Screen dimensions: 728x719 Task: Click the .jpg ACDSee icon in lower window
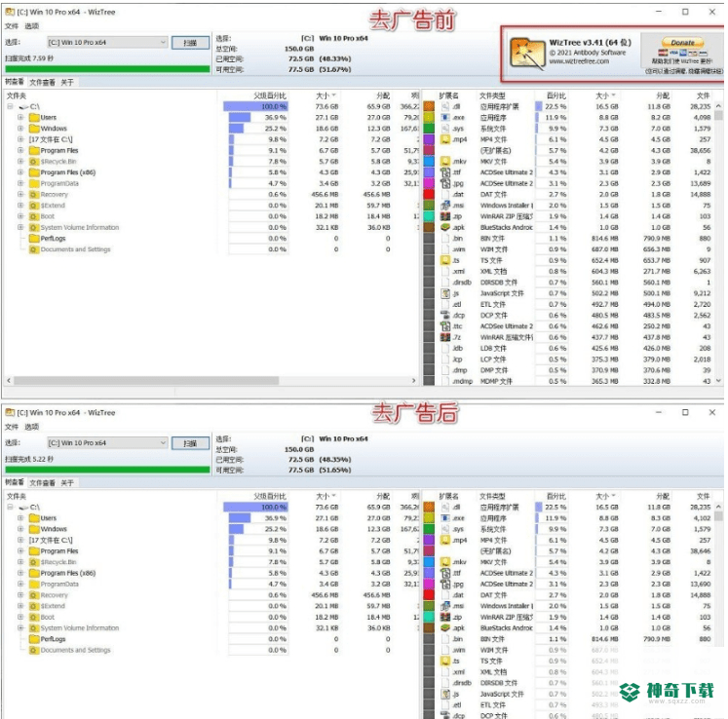(x=445, y=584)
